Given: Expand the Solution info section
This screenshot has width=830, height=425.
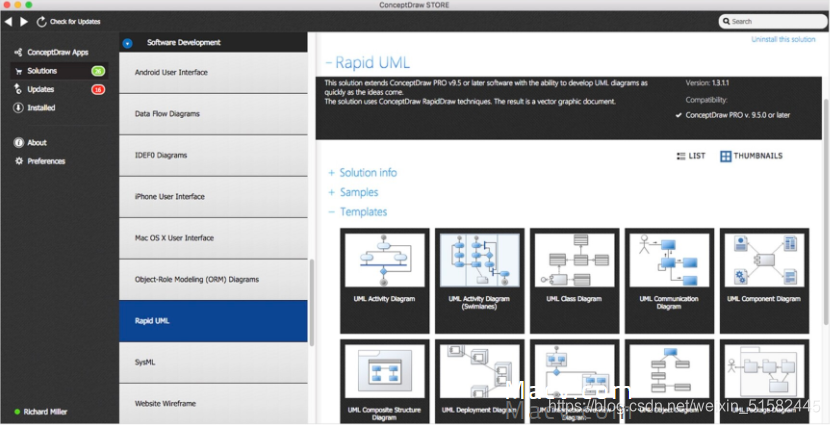Looking at the screenshot, I should (331, 173).
